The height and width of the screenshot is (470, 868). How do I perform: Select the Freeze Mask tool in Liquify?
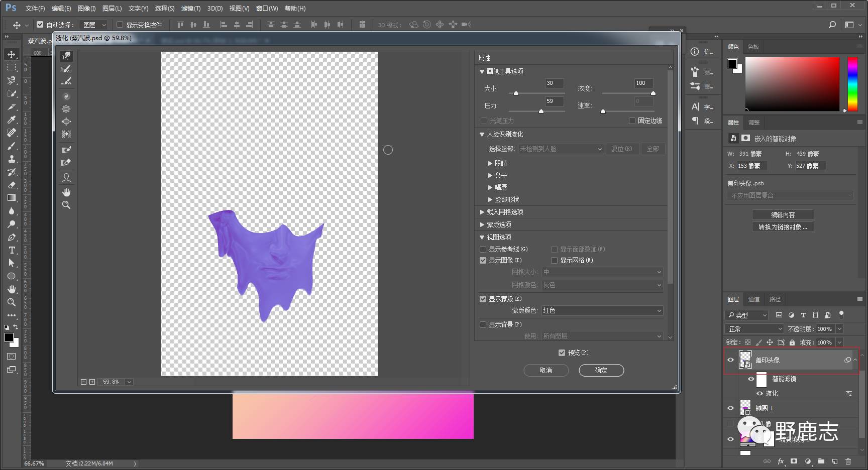click(x=66, y=150)
